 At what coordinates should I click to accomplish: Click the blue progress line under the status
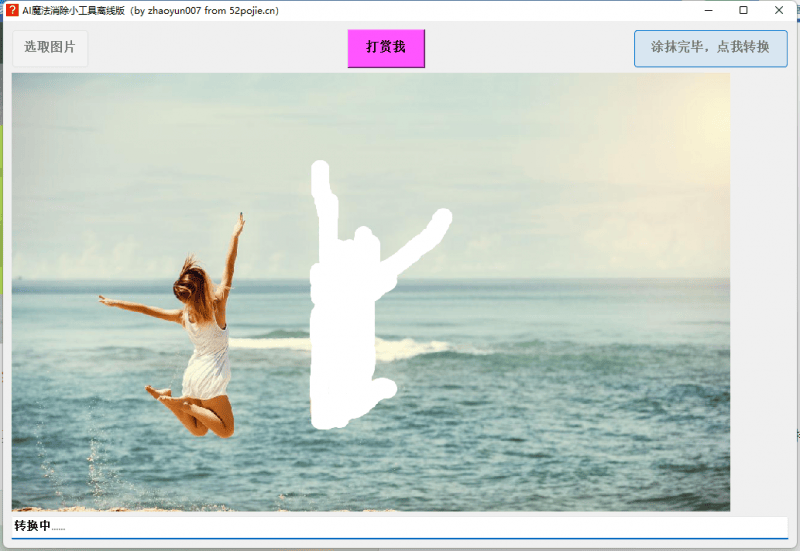coord(400,538)
